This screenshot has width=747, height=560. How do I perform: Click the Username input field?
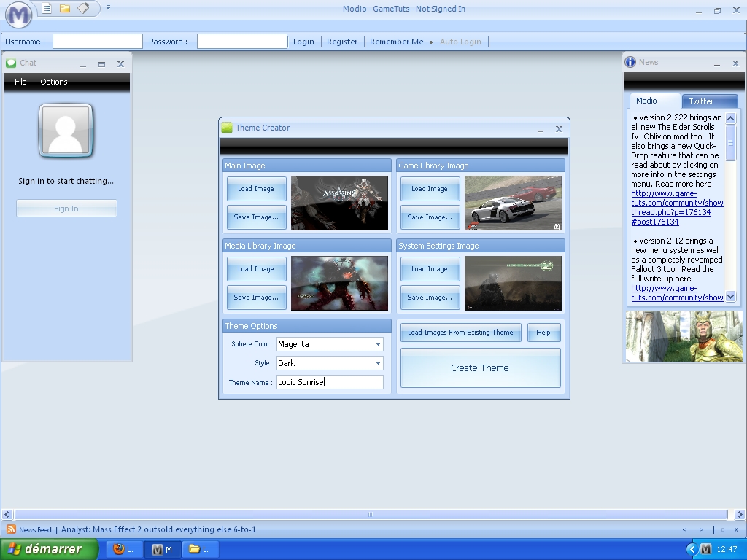tap(98, 42)
